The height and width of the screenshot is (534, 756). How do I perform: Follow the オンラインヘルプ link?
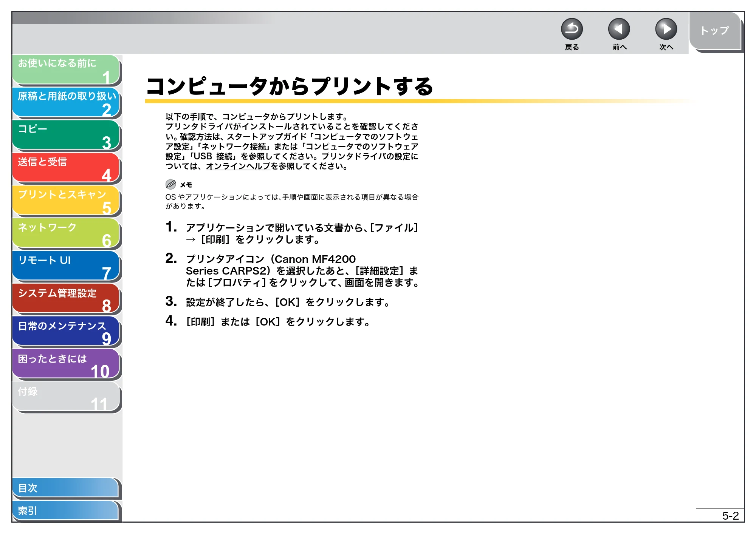238,166
